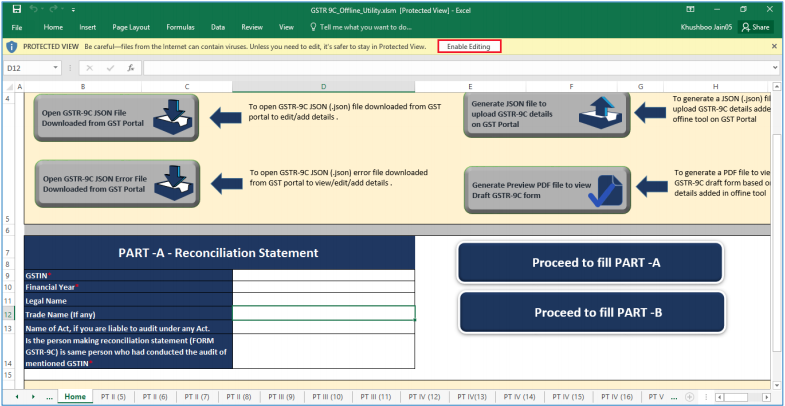Click download tray icon on JSON Error File button
Screen dimensions: 785x406
(174, 183)
